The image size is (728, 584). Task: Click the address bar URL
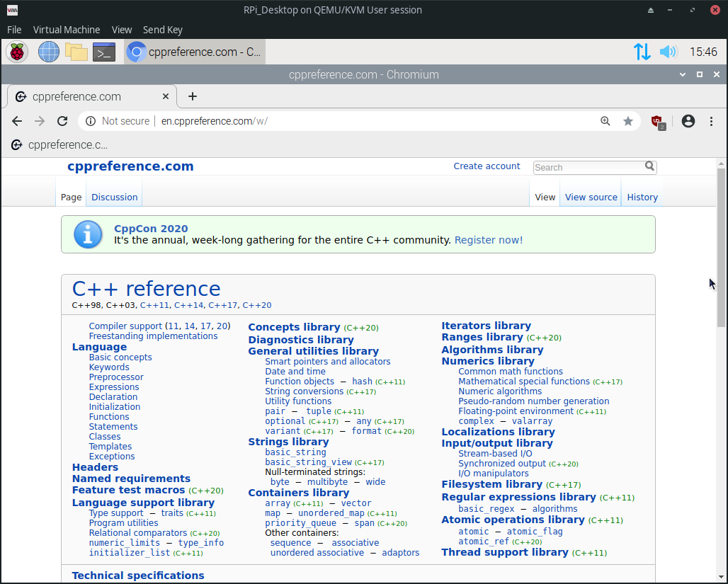[x=215, y=121]
